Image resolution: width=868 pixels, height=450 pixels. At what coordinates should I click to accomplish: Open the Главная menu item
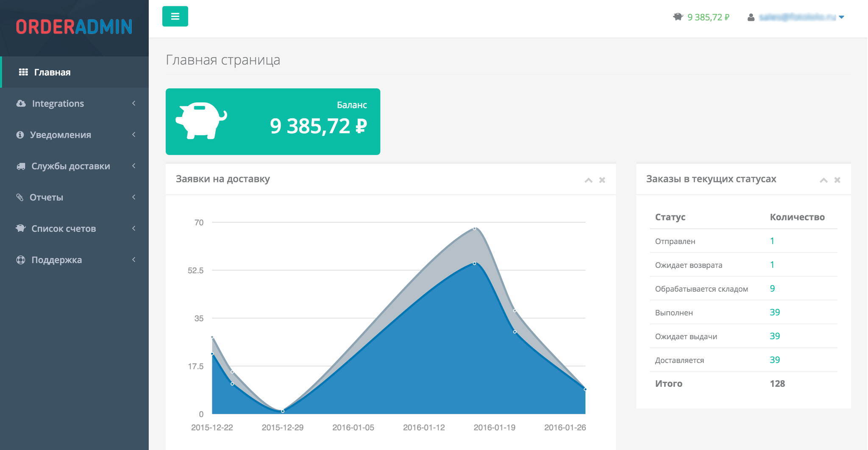click(52, 72)
